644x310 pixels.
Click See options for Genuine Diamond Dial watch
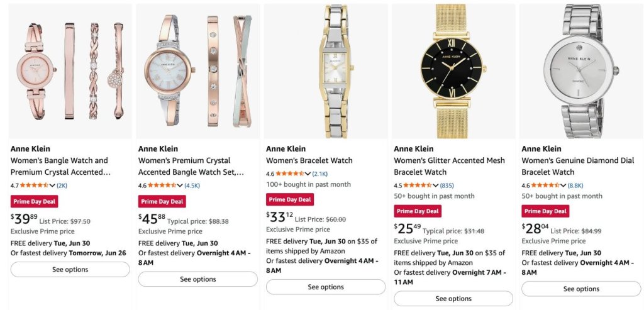[x=581, y=289]
